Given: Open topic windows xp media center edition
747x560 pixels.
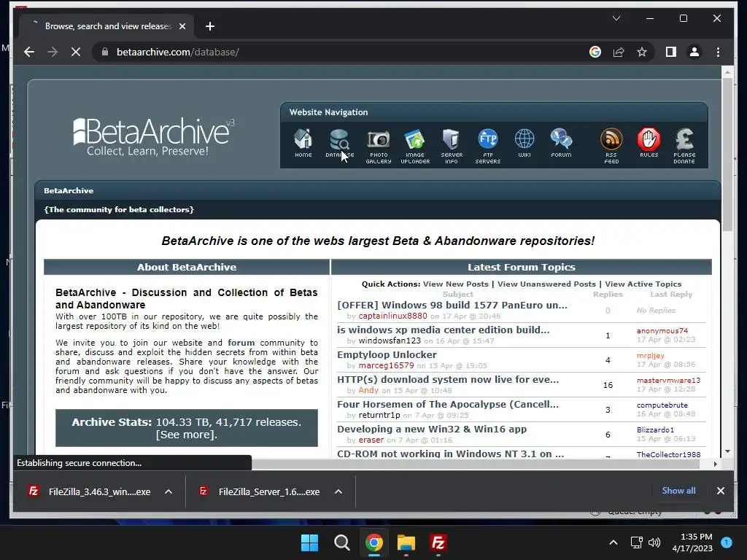Looking at the screenshot, I should tap(443, 330).
